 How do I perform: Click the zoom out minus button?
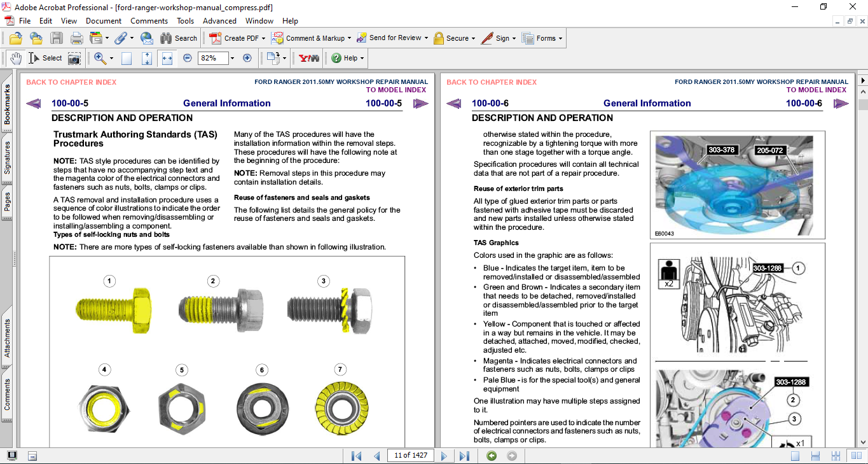point(188,58)
